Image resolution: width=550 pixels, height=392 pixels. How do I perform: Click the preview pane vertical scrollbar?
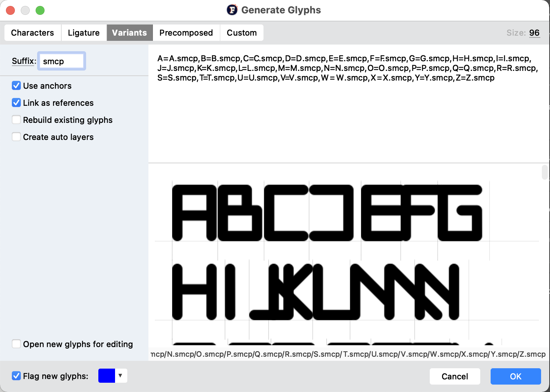pyautogui.click(x=544, y=172)
